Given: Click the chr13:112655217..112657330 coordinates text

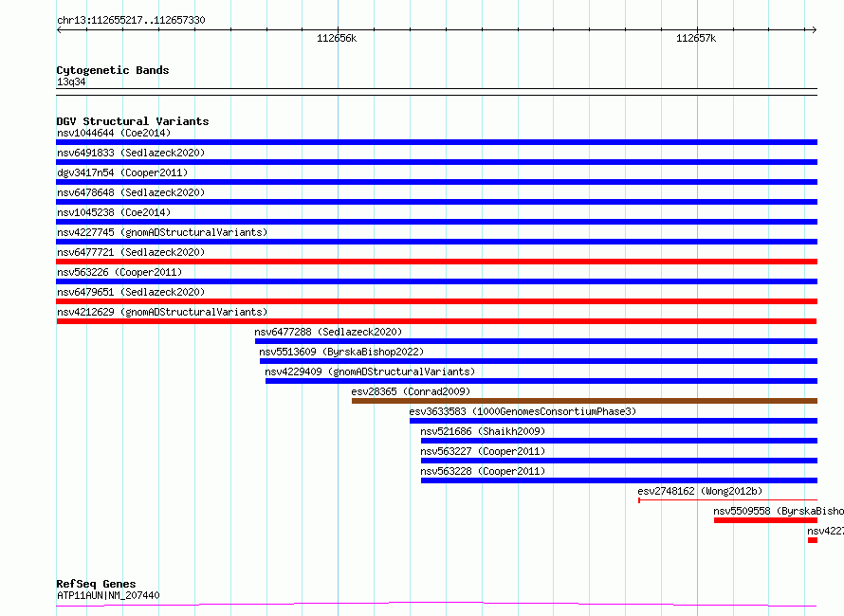Looking at the screenshot, I should (x=131, y=20).
